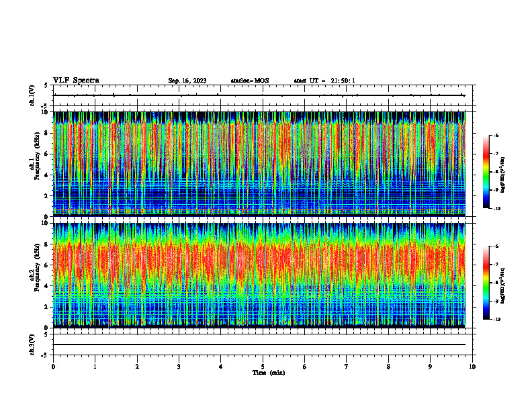The height and width of the screenshot is (411, 532).
Task: Click the ch.1 voltage waveform trace
Action: [259, 95]
